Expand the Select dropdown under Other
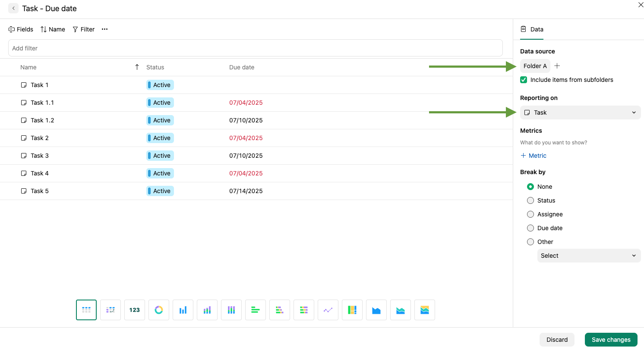The width and height of the screenshot is (644, 350). (589, 256)
